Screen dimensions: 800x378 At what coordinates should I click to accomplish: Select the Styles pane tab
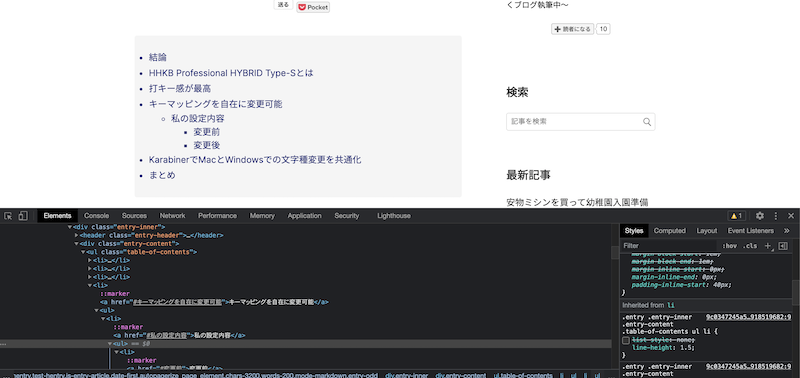[x=634, y=231]
